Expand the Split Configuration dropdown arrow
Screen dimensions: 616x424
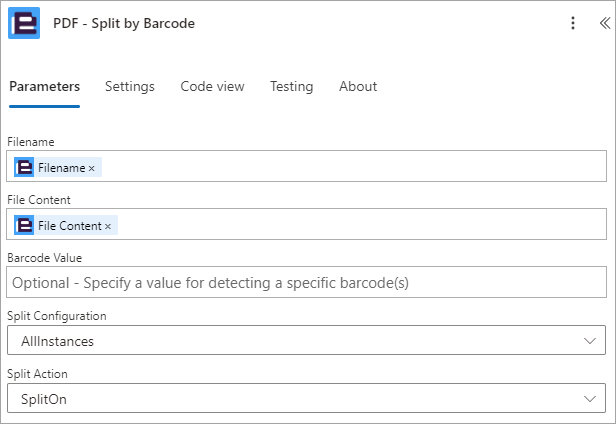590,341
